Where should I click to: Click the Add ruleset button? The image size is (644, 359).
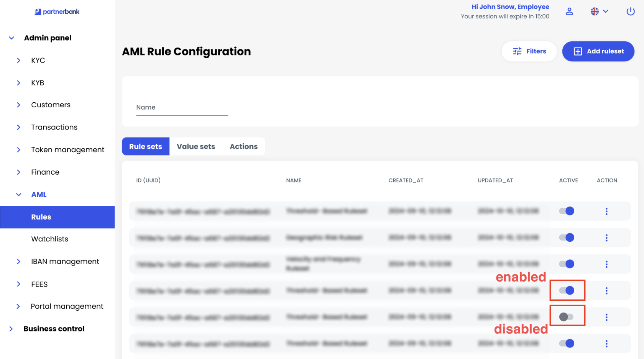598,51
